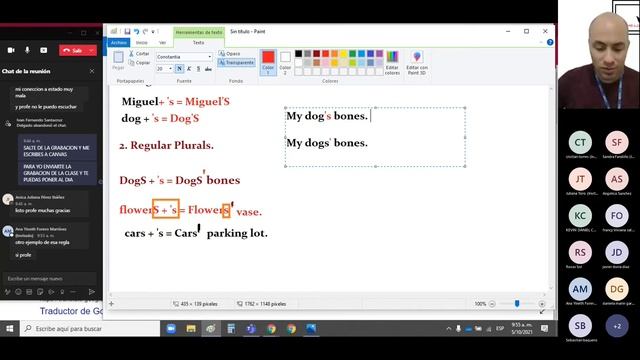The height and width of the screenshot is (360, 640).
Task: Close the Chat de la reunión panel
Action: [92, 71]
